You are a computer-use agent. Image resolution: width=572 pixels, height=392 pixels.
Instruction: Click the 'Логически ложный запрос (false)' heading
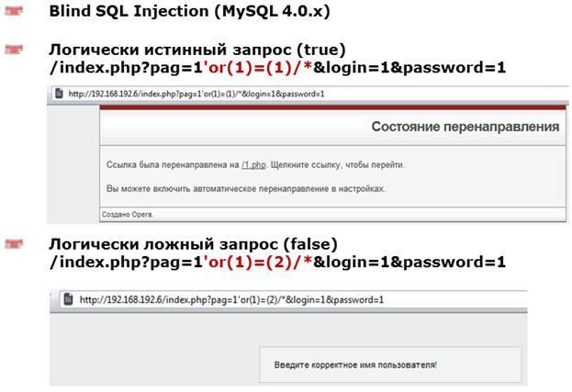193,244
